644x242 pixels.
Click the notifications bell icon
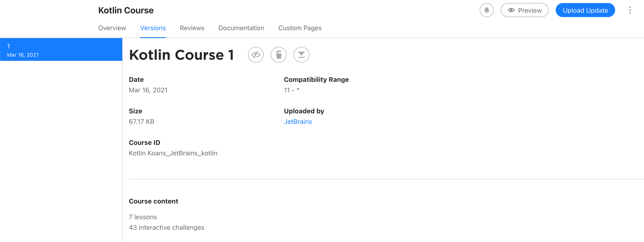click(x=486, y=10)
